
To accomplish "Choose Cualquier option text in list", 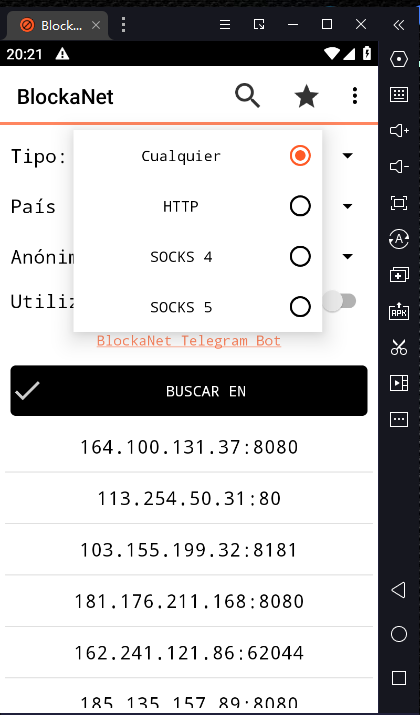I will tap(181, 156).
